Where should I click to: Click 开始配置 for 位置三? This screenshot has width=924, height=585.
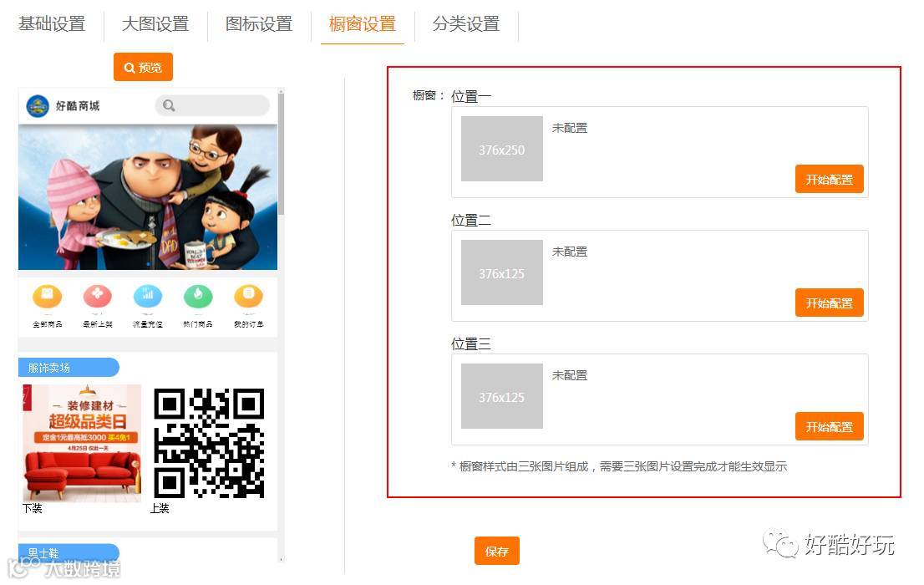pos(829,427)
